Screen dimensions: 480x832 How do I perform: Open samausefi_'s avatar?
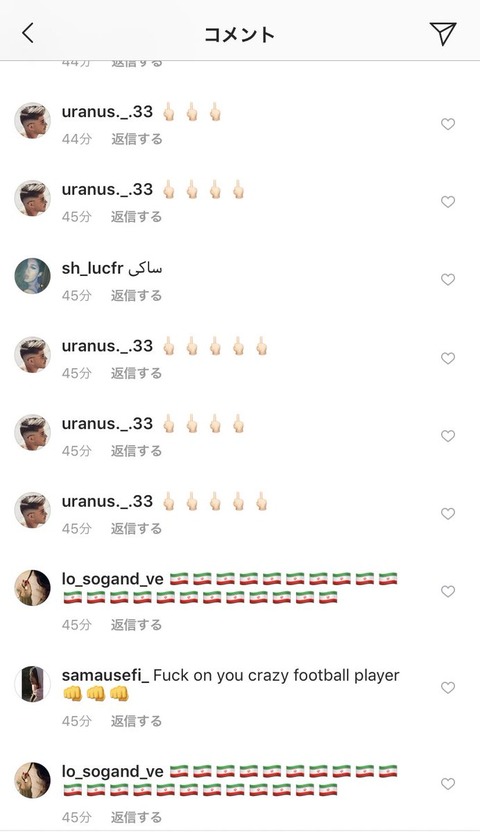pos(32,684)
